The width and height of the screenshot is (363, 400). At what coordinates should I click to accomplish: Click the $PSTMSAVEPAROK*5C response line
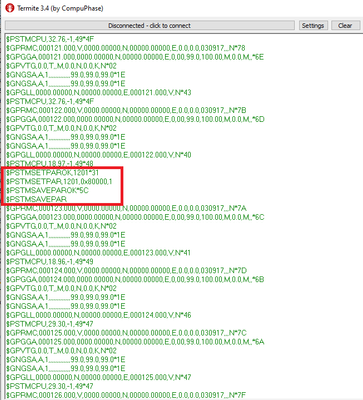click(x=47, y=190)
